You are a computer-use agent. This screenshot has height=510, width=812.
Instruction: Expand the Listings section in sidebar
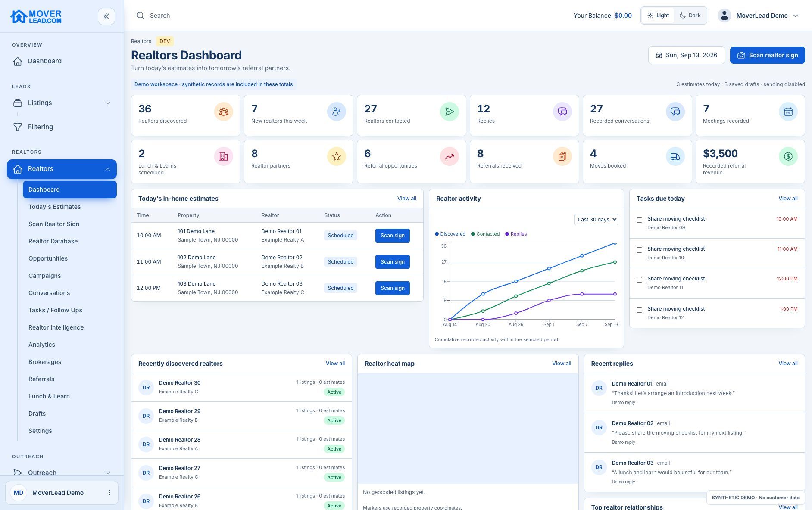click(x=62, y=103)
